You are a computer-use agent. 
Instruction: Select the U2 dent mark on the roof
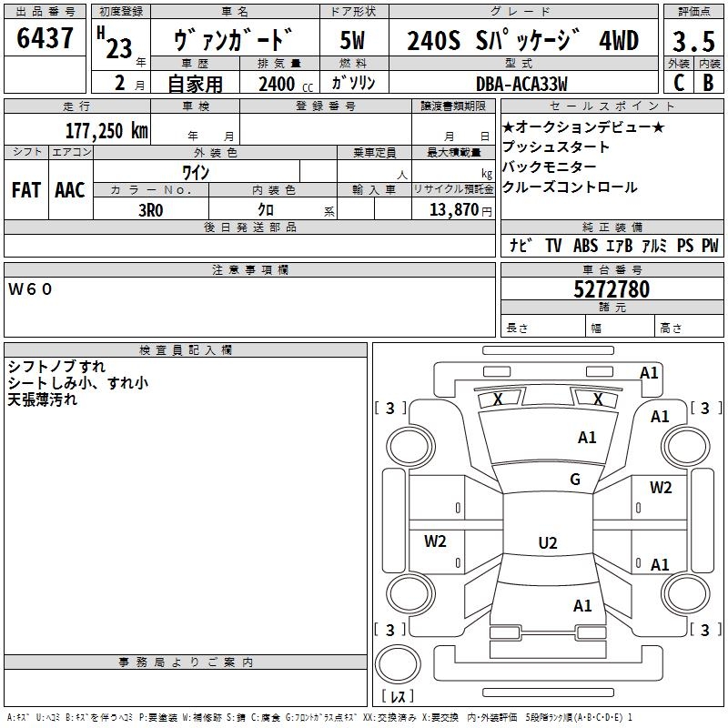pyautogui.click(x=547, y=543)
